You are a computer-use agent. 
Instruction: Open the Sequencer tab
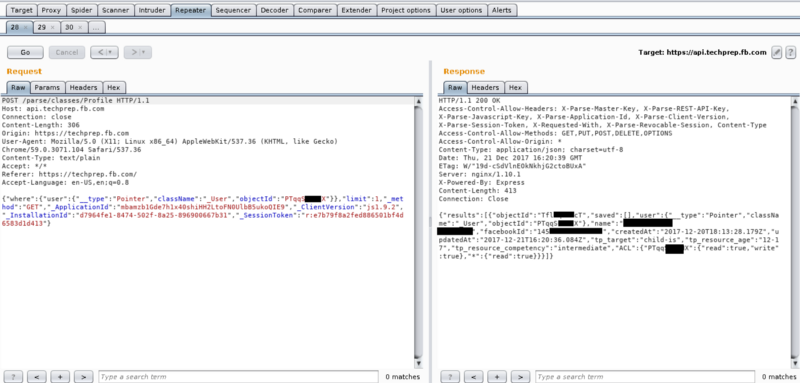233,10
